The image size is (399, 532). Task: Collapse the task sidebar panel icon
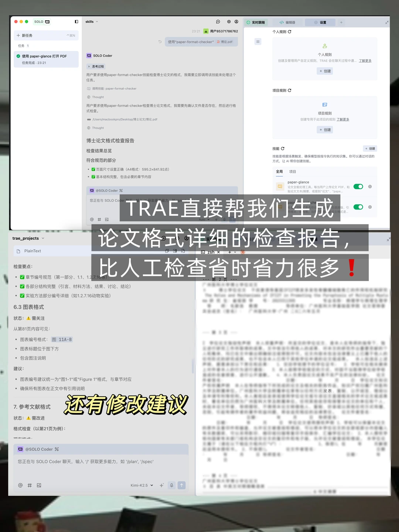[76, 22]
